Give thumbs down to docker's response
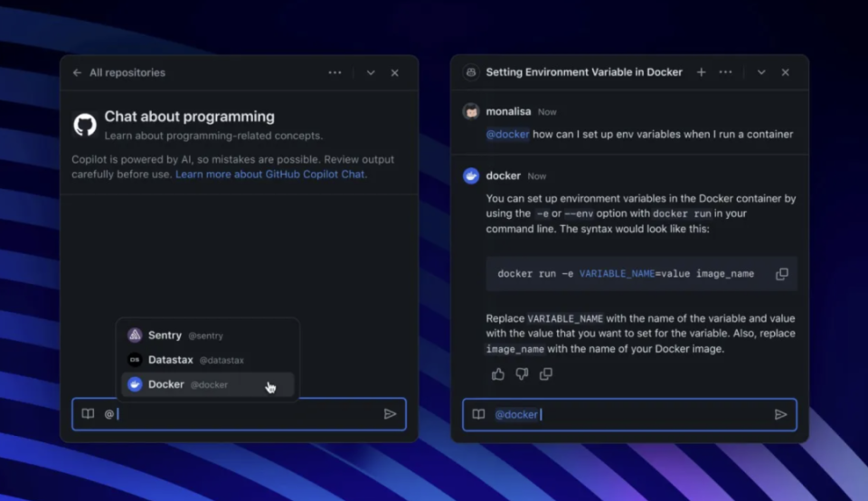868x501 pixels. pyautogui.click(x=522, y=374)
